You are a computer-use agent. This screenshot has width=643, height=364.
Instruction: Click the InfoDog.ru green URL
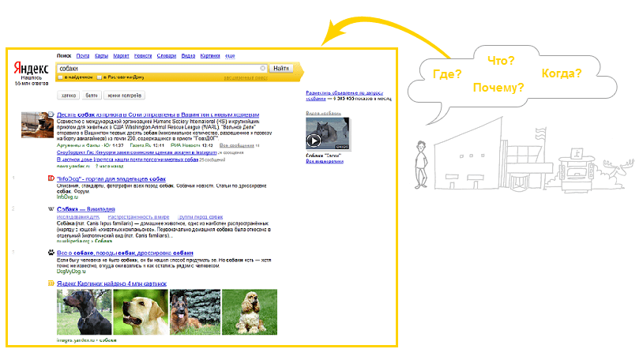[67, 197]
